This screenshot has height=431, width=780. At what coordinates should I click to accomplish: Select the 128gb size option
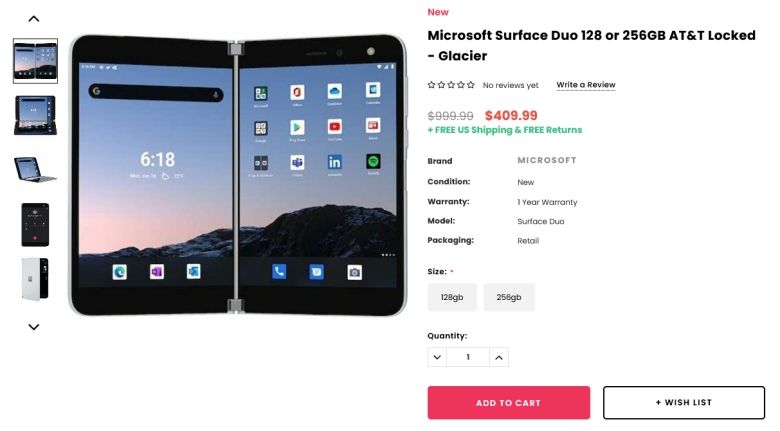[452, 297]
